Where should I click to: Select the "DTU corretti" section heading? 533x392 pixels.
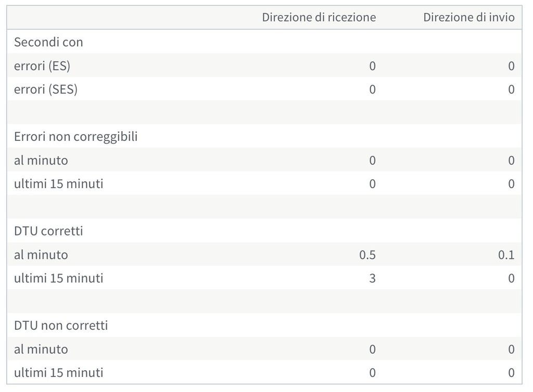coord(48,231)
